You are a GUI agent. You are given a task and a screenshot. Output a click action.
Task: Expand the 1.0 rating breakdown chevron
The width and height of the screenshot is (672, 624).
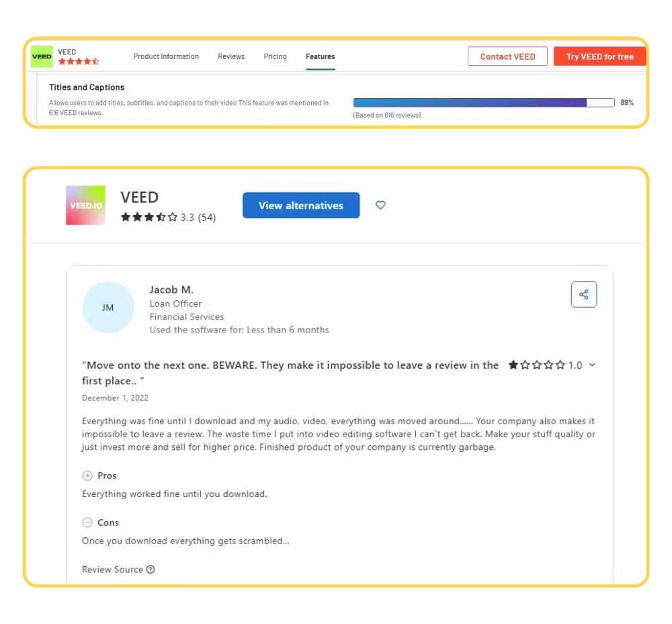pos(592,365)
